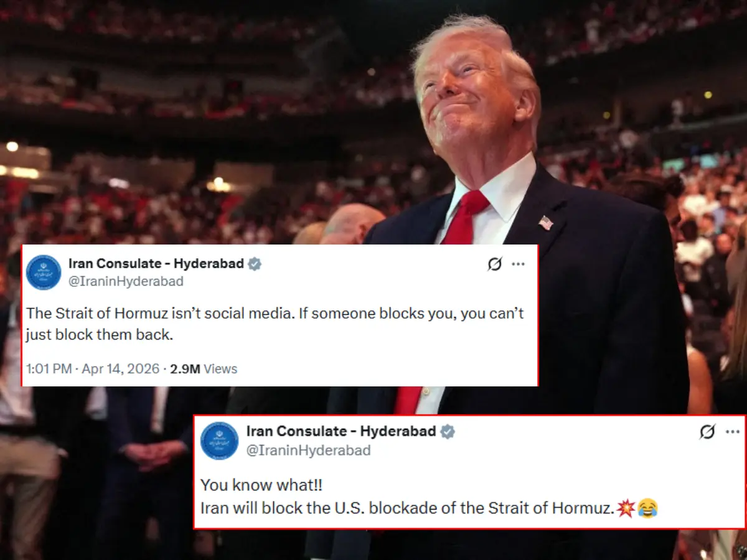Open the avatar on the 'You know what!!' tweet
Image resolution: width=747 pixels, height=560 pixels.
(x=219, y=441)
